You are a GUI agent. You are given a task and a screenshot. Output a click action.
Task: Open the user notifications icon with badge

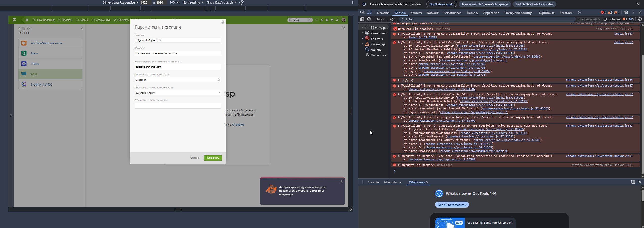pyautogui.click(x=337, y=20)
